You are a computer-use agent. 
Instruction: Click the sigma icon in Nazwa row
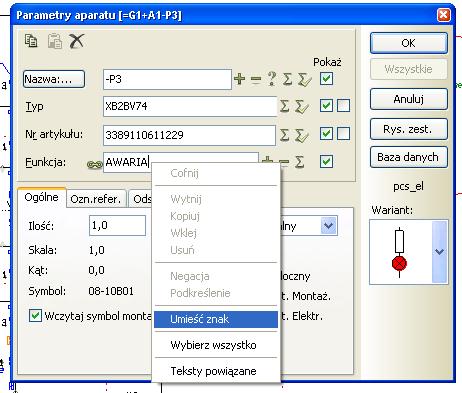click(x=287, y=79)
